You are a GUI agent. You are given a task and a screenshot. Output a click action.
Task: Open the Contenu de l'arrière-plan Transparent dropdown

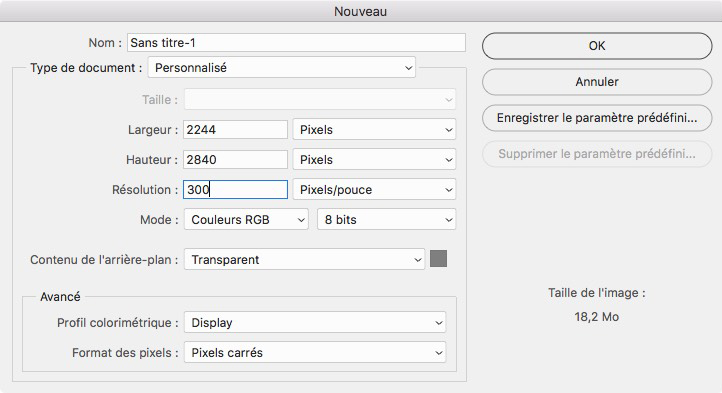(x=304, y=259)
